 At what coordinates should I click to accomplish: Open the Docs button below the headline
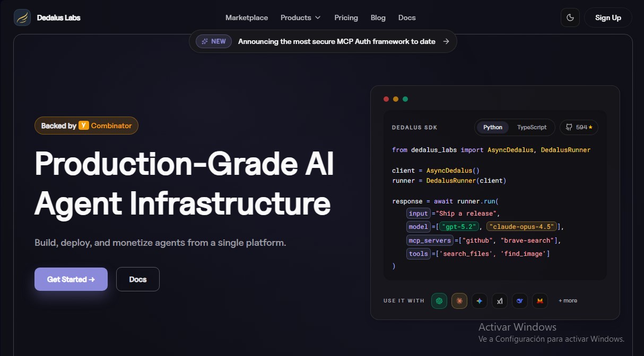coord(137,279)
